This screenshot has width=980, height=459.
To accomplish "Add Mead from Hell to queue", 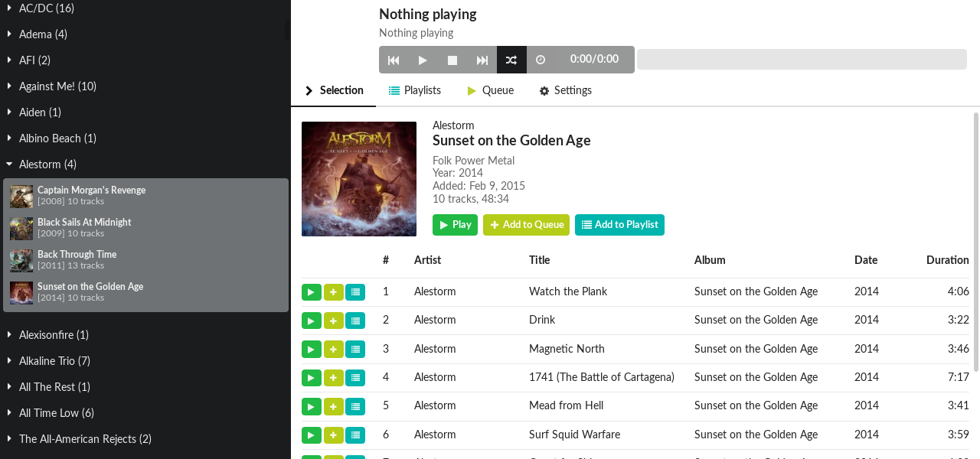I will pyautogui.click(x=333, y=406).
